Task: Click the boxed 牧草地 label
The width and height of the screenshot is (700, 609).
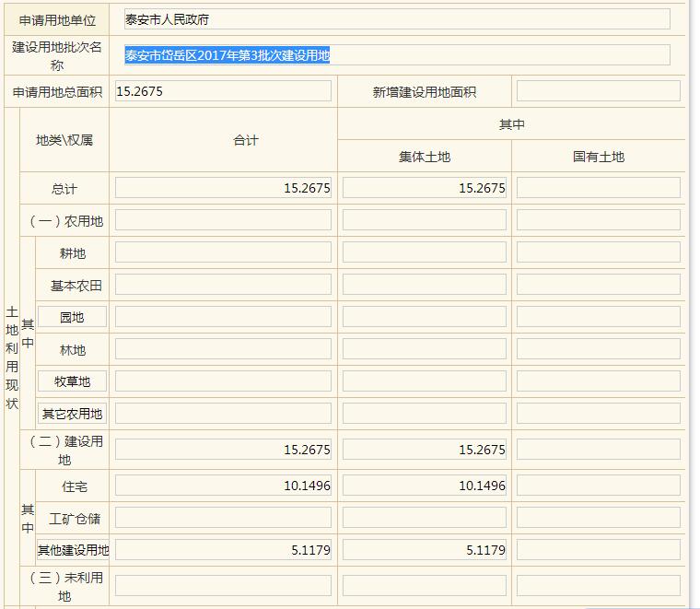Action: (72, 381)
